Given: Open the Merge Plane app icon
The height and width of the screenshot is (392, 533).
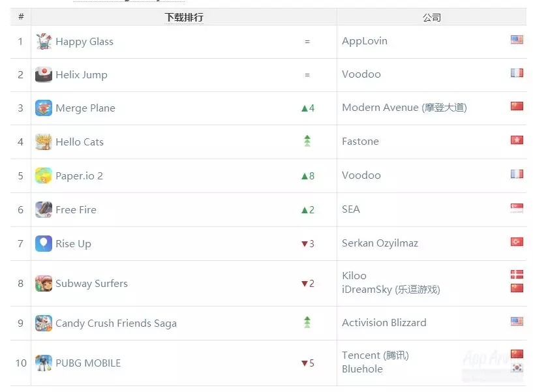Looking at the screenshot, I should point(44,108).
